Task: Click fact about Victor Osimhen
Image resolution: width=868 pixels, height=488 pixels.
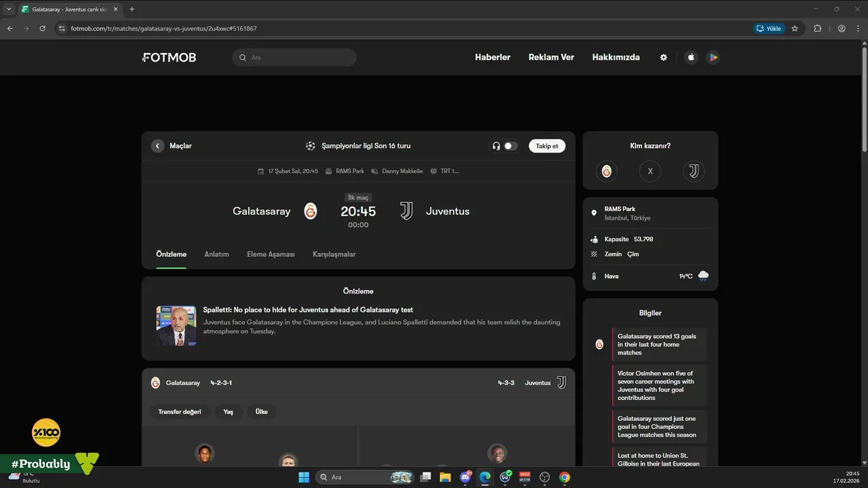Action: [659, 386]
